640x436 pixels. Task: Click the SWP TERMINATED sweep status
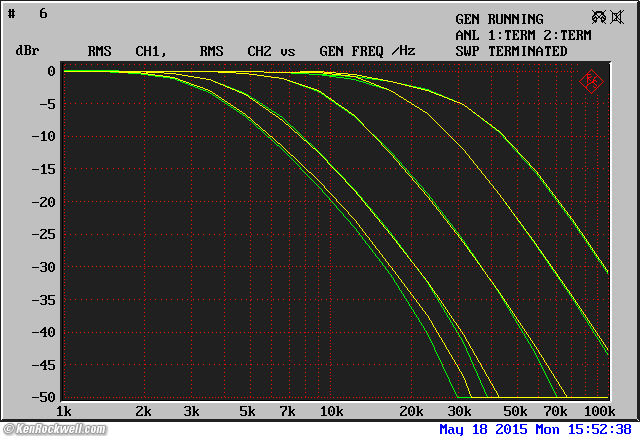[x=511, y=51]
